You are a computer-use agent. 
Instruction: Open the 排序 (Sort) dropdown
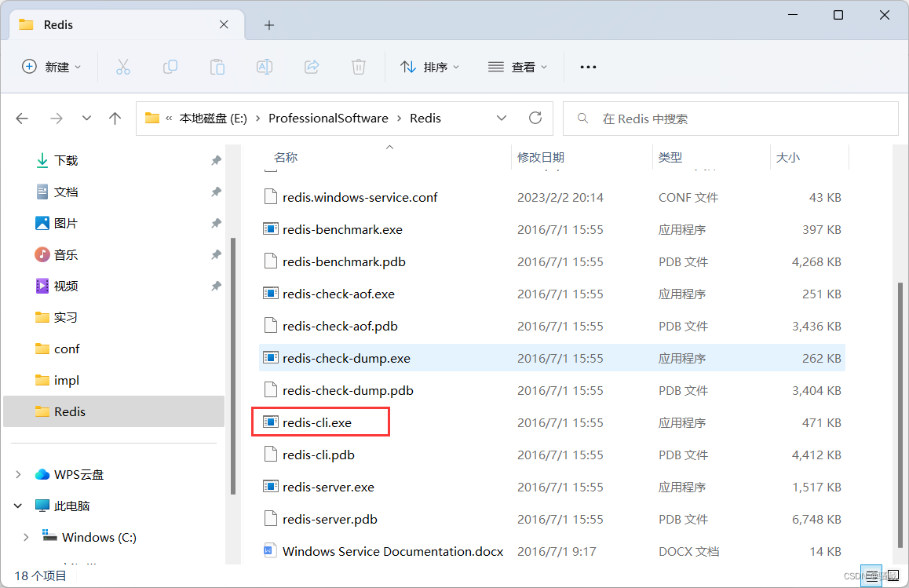pos(429,68)
